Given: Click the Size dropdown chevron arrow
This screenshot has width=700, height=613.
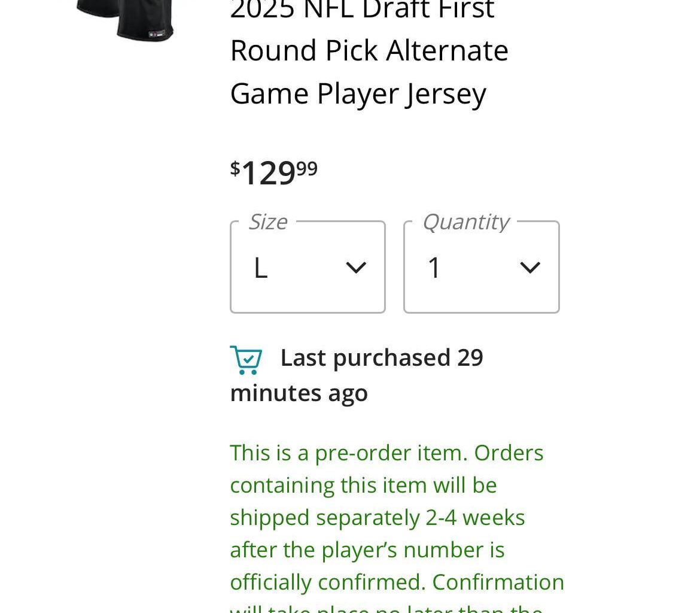Looking at the screenshot, I should tap(356, 268).
